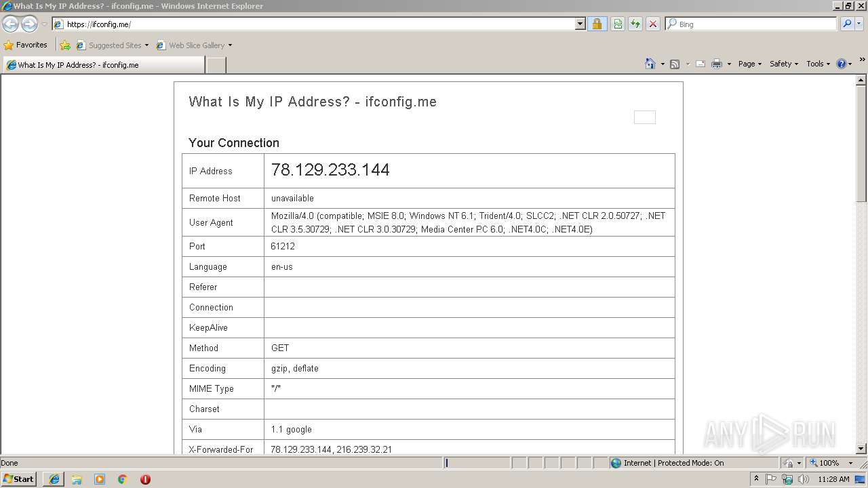868x488 pixels.
Task: Click the Port value 61212
Action: tap(283, 246)
